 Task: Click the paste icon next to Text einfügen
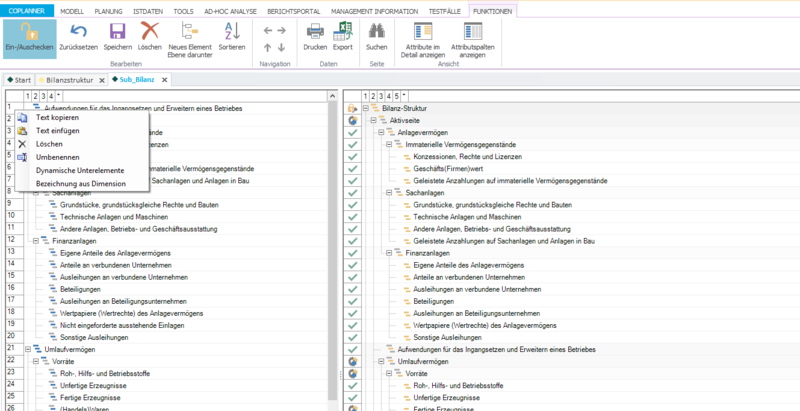22,131
